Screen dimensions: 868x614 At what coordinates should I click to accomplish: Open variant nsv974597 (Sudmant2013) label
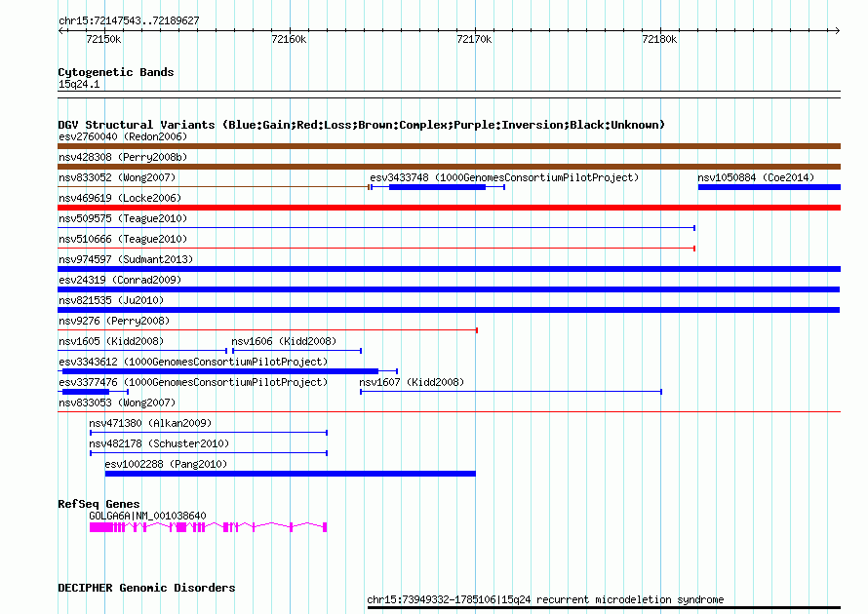click(126, 259)
